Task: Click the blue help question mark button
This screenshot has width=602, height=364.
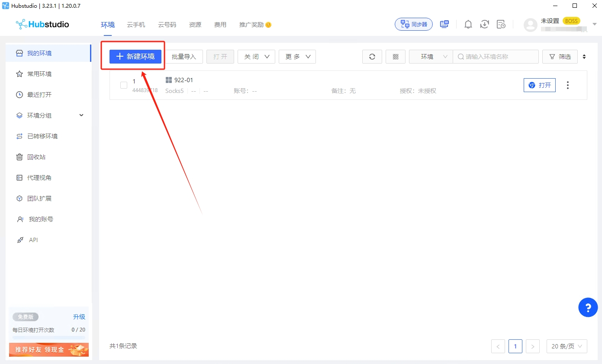Action: pyautogui.click(x=588, y=308)
